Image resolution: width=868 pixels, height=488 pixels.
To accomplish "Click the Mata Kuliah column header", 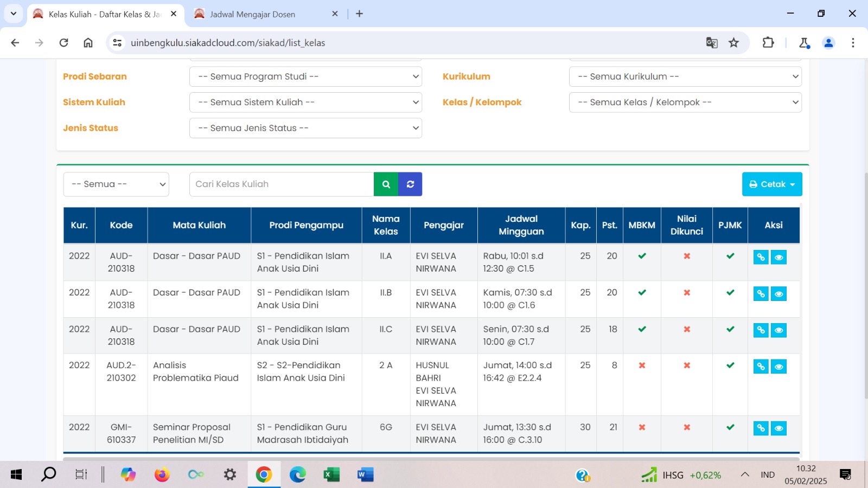I will click(199, 225).
